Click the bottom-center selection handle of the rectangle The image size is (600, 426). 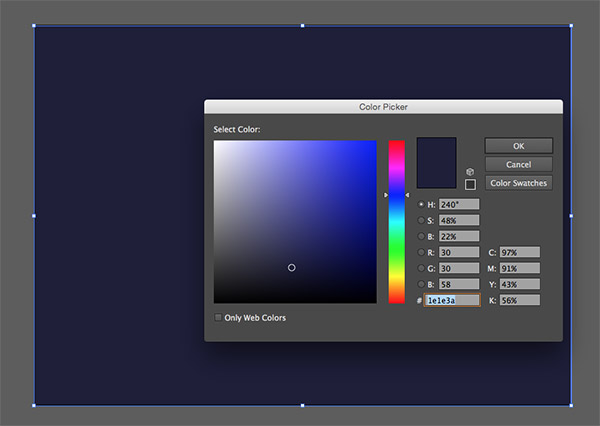(x=303, y=405)
